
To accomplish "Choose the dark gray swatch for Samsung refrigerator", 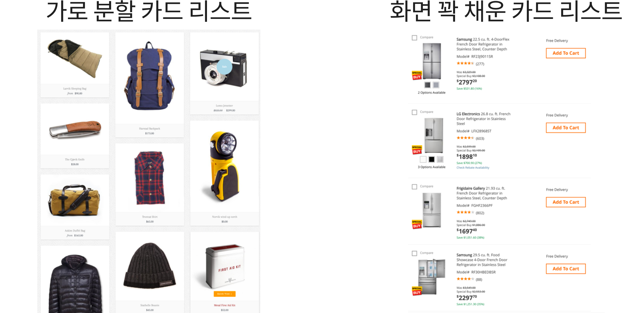I will coord(428,85).
